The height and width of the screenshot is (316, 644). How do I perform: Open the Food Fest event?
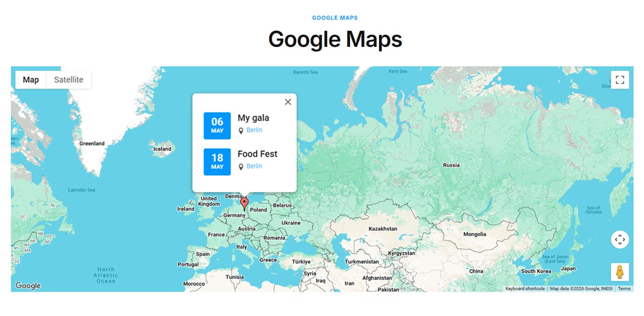click(x=257, y=154)
